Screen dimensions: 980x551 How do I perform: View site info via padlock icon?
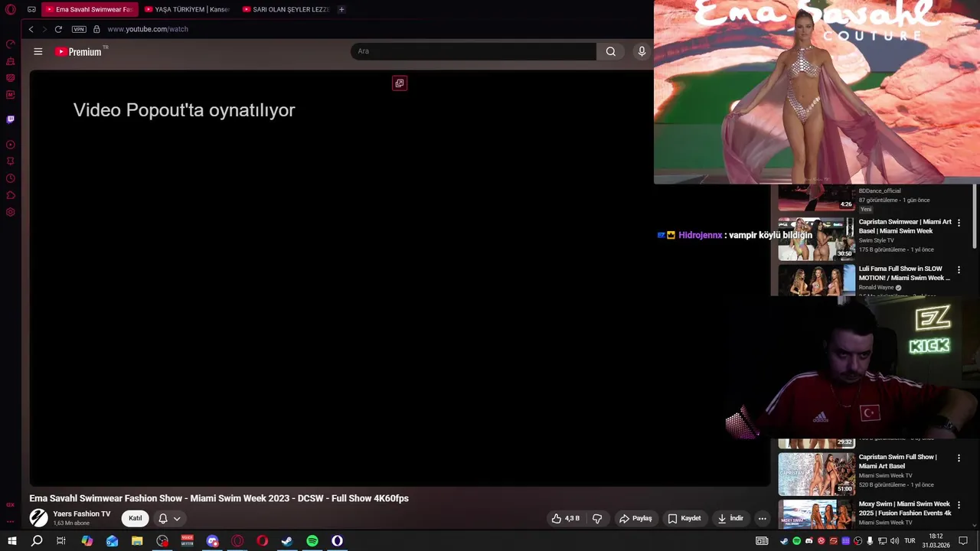tap(96, 29)
